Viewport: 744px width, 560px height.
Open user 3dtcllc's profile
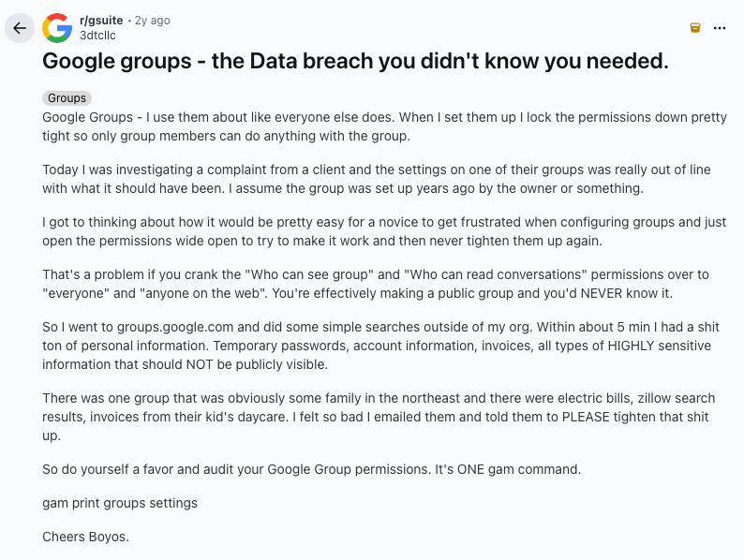pyautogui.click(x=97, y=35)
